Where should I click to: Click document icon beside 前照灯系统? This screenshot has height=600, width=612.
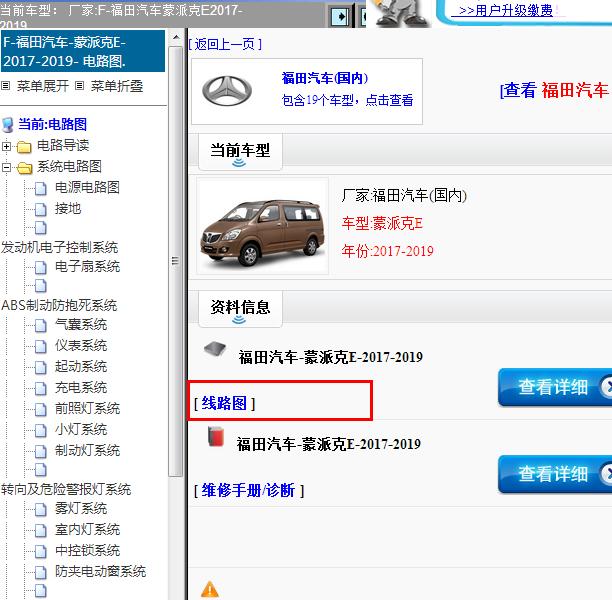pyautogui.click(x=41, y=409)
